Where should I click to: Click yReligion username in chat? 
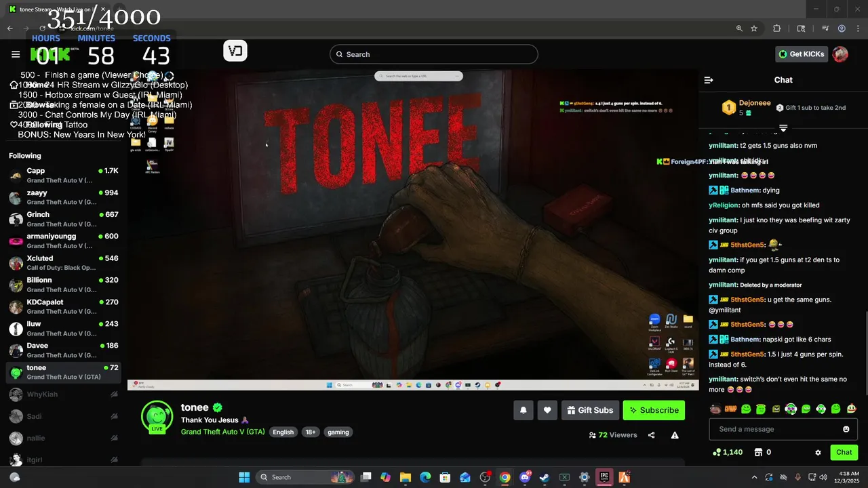coord(724,205)
